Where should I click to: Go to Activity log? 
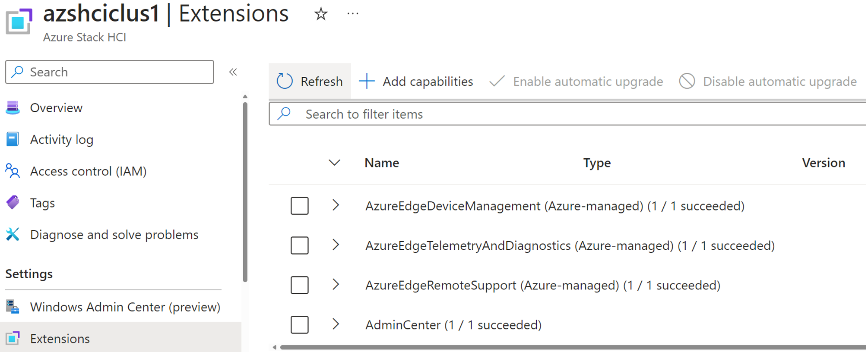click(x=61, y=140)
